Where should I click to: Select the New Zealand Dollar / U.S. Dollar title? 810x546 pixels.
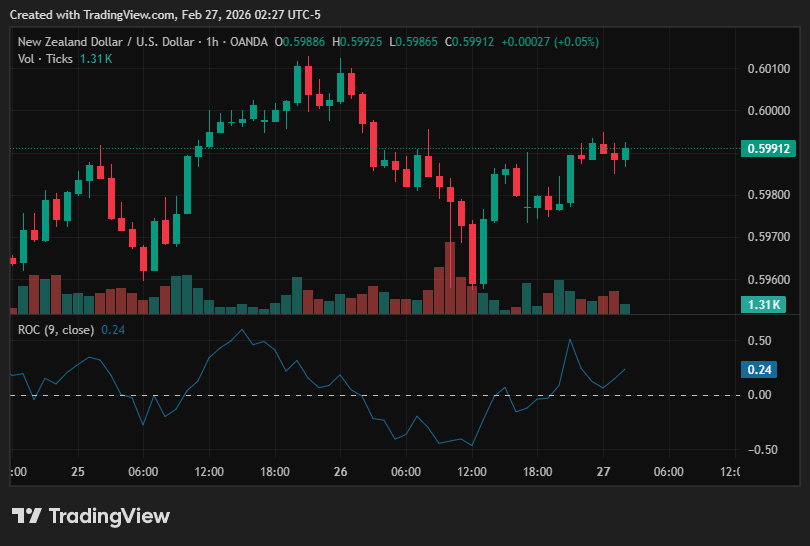coord(106,42)
